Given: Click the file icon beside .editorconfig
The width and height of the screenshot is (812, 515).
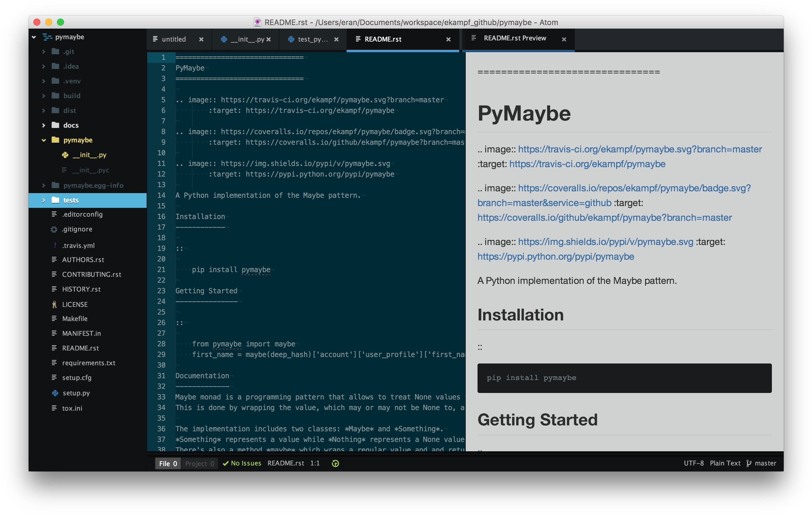Looking at the screenshot, I should pos(54,214).
